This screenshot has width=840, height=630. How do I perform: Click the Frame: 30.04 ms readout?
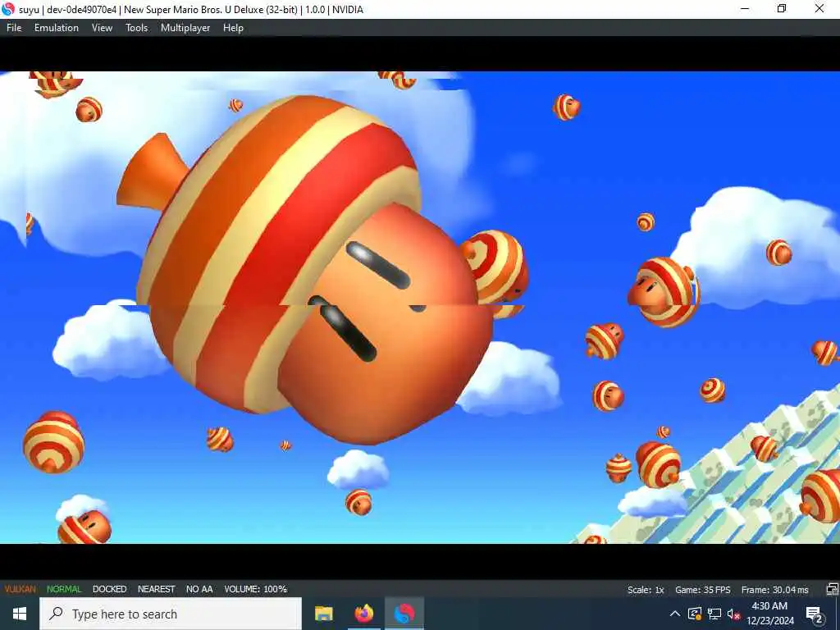tap(774, 590)
